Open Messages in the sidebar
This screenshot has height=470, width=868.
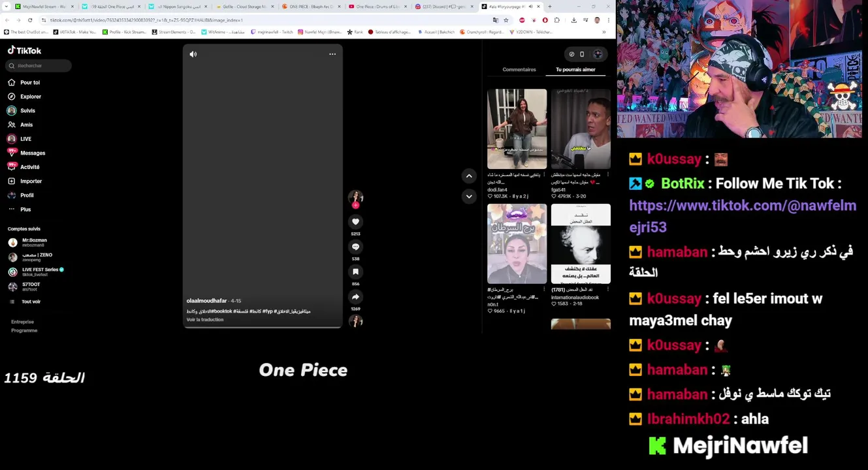pos(26,153)
